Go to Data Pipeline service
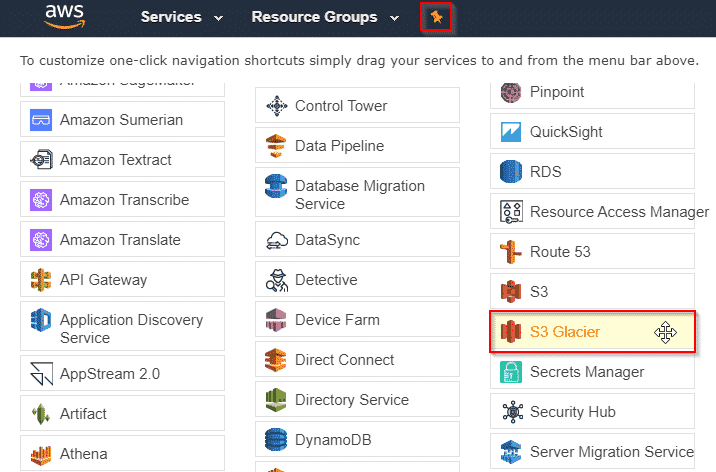Image resolution: width=716 pixels, height=472 pixels. [x=340, y=146]
